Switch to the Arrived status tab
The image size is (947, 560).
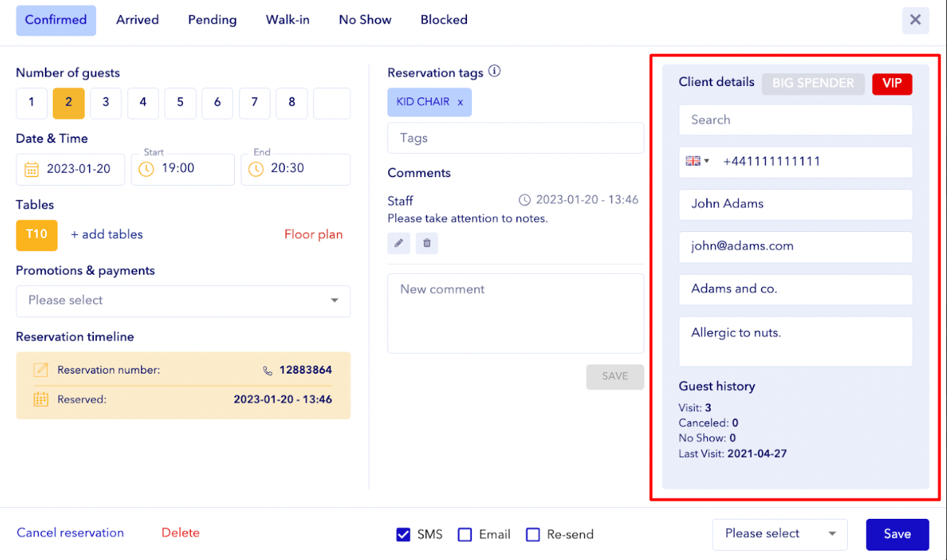pyautogui.click(x=137, y=20)
